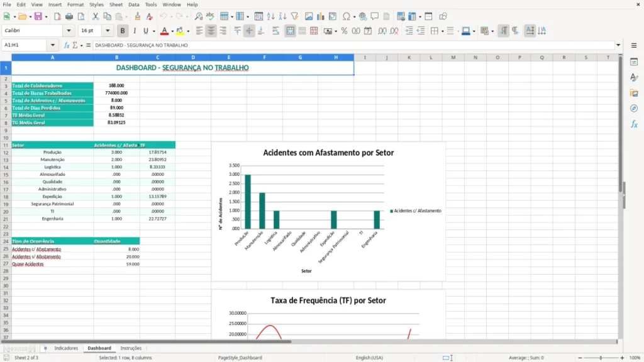This screenshot has width=644, height=362.
Task: Open the sidebar settings hamburger button
Action: point(634,45)
